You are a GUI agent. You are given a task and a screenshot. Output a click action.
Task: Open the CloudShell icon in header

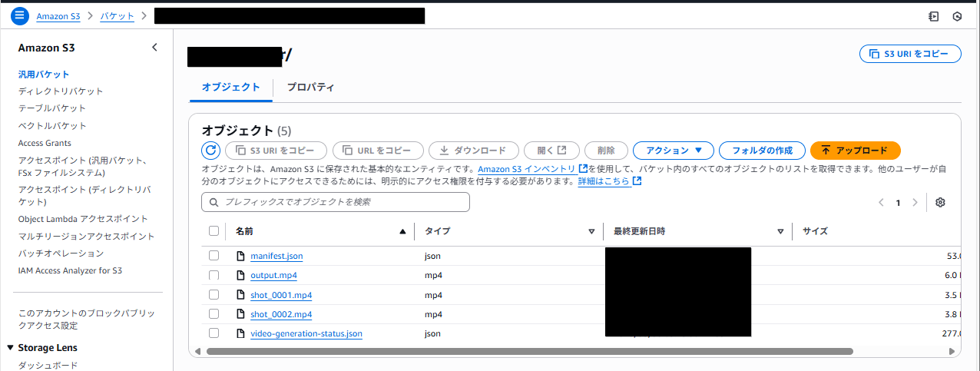933,16
